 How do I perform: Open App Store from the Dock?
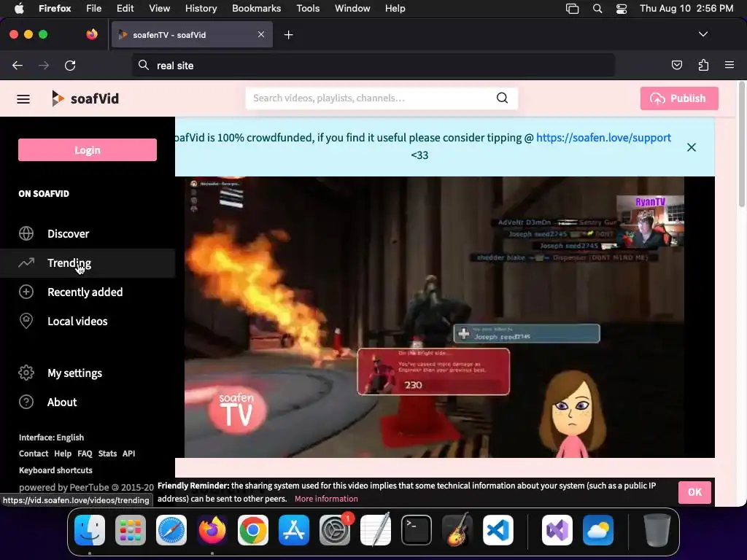click(294, 530)
